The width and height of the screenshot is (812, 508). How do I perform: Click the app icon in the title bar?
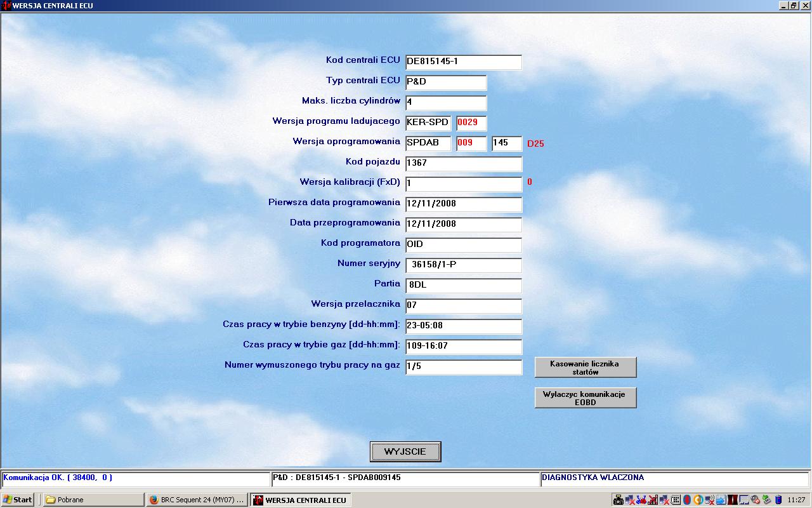(6, 6)
